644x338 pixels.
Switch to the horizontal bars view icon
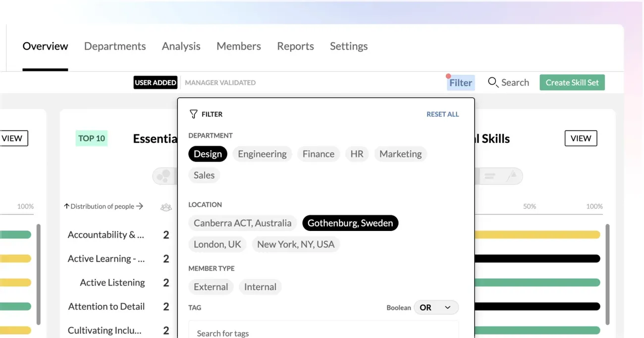[x=490, y=176]
